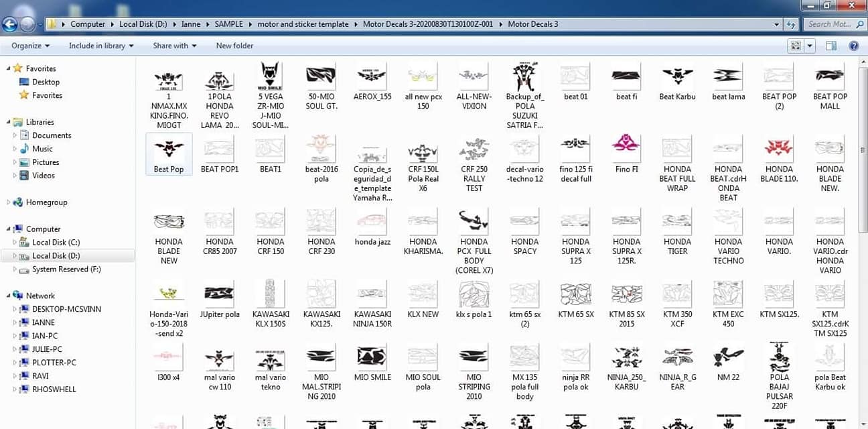Toggle the preview pane icon
The width and height of the screenshot is (868, 429).
(x=831, y=46)
